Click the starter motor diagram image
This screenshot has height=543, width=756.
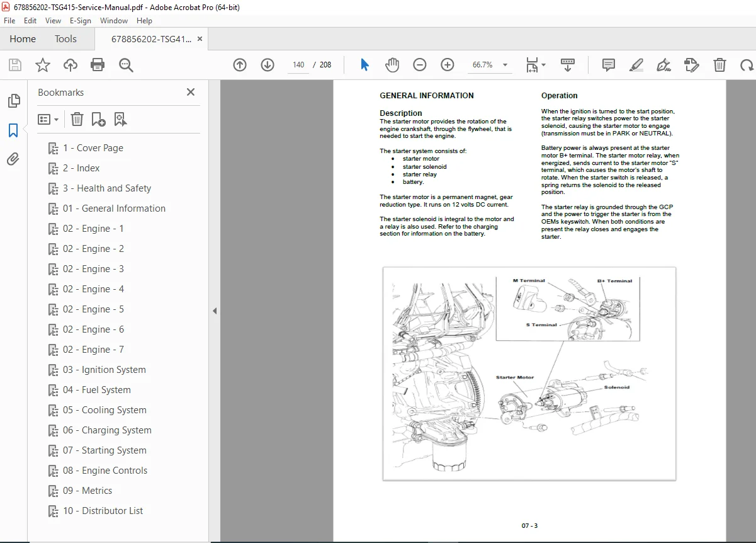(529, 374)
